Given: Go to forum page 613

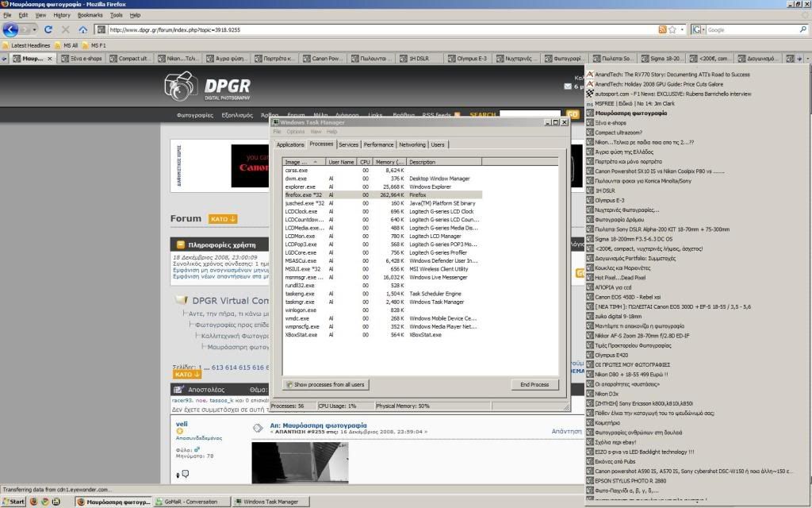Looking at the screenshot, I should (217, 367).
